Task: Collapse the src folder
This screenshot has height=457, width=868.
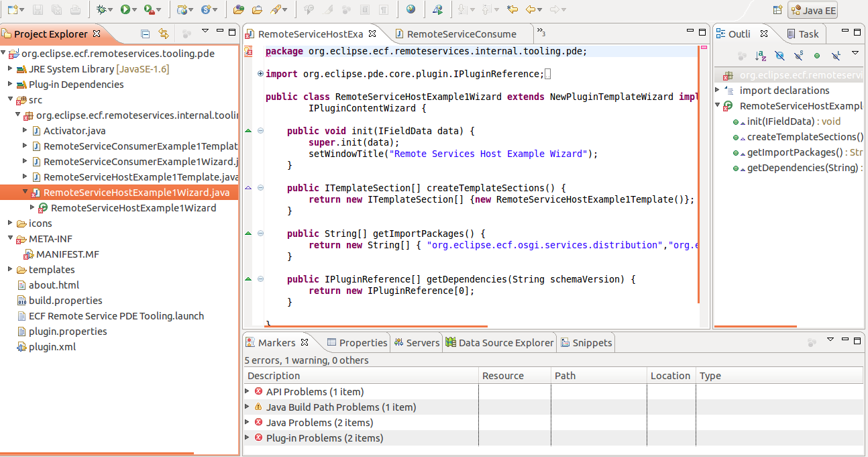Action: (x=10, y=99)
